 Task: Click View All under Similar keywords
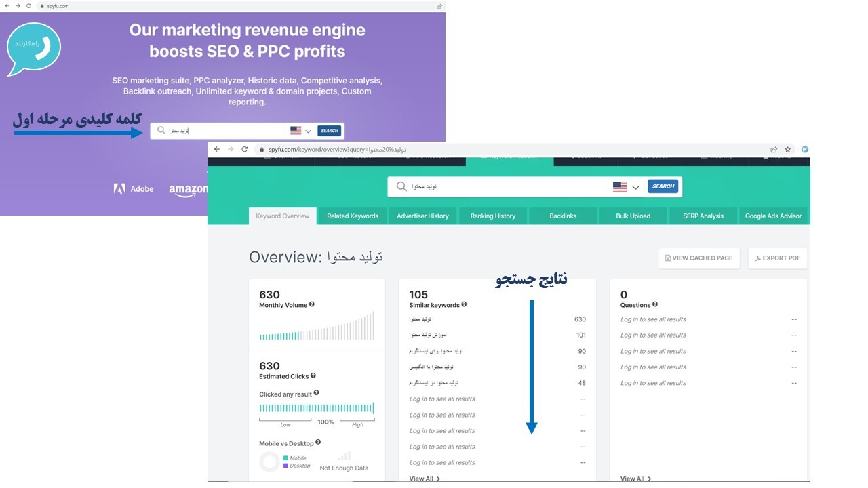pyautogui.click(x=425, y=479)
